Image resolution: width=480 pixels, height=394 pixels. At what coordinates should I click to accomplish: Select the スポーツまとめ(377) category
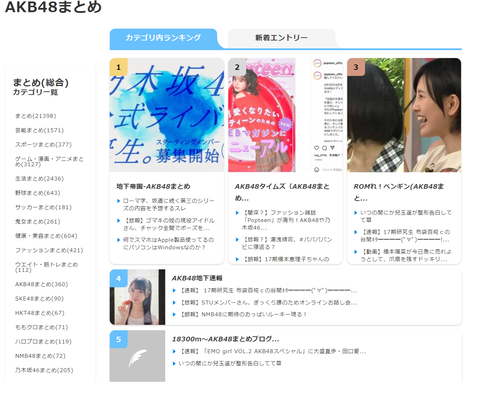coord(43,145)
